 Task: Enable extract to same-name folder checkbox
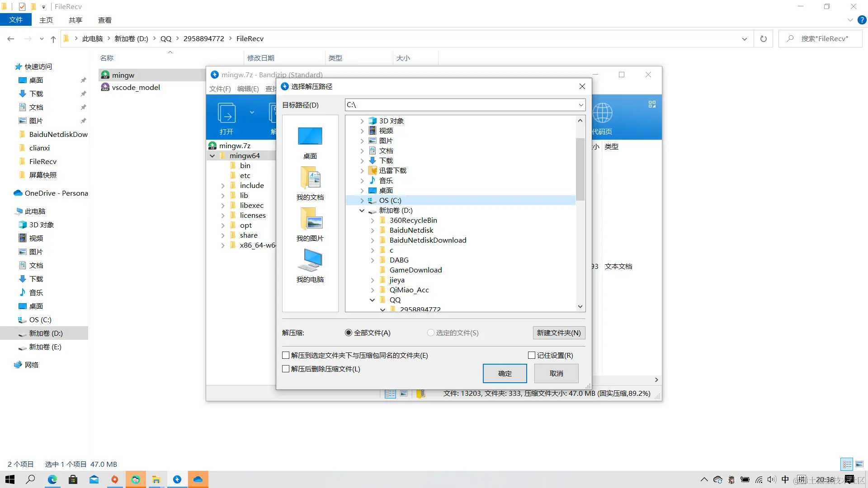pos(286,356)
